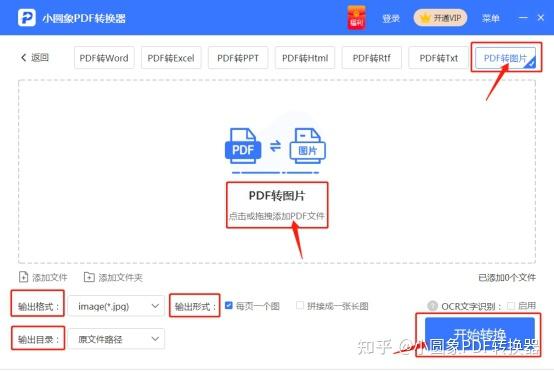Click the 输出目录 label

(x=38, y=339)
